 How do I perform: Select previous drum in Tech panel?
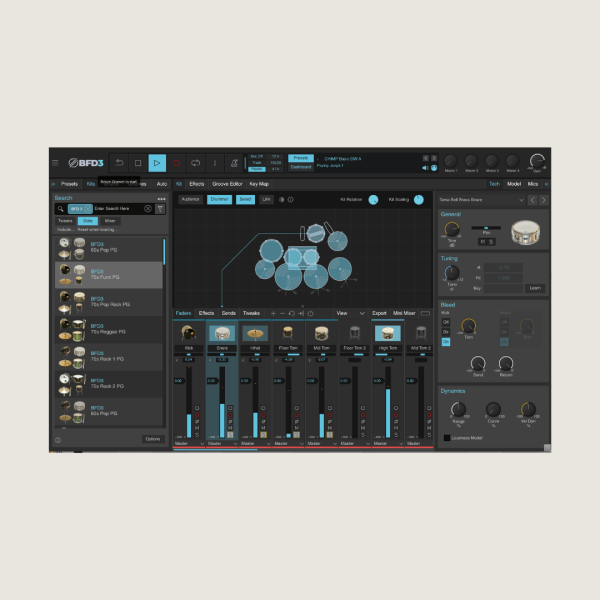pyautogui.click(x=532, y=200)
